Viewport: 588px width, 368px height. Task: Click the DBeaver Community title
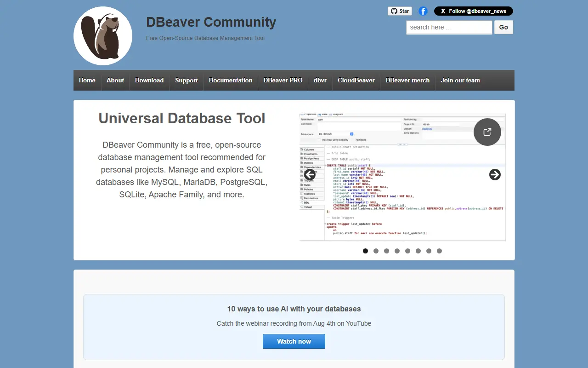point(211,22)
